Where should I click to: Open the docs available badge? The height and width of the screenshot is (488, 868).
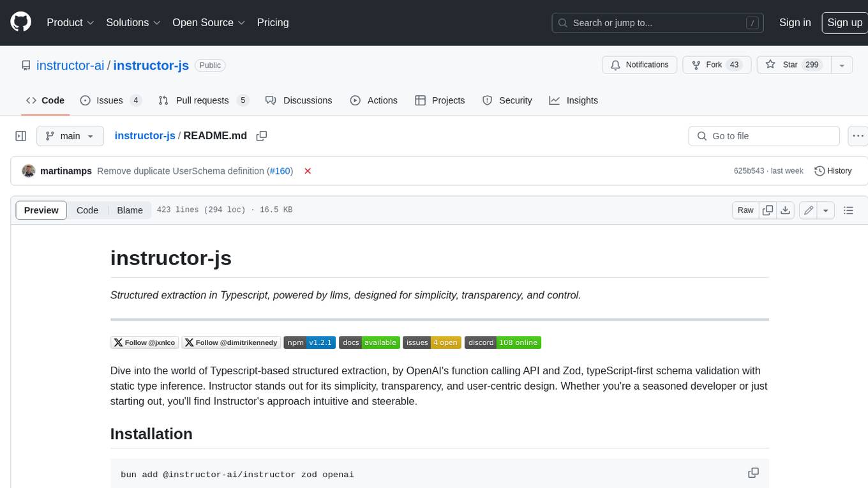pyautogui.click(x=370, y=342)
